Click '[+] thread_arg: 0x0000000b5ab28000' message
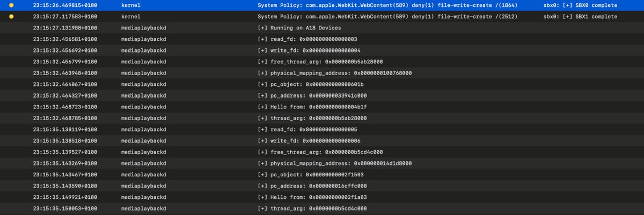Screen dimensions: 644x215 (x=312, y=118)
